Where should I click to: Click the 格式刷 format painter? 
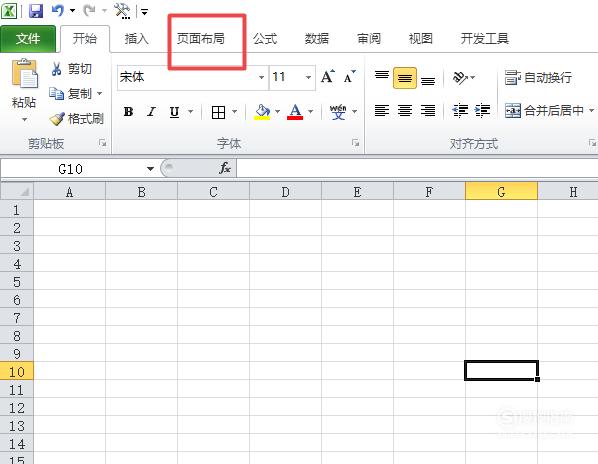click(x=77, y=119)
